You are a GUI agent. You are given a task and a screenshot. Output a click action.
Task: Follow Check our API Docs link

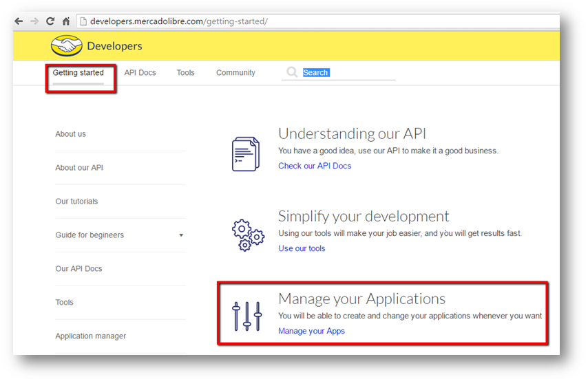click(x=315, y=166)
